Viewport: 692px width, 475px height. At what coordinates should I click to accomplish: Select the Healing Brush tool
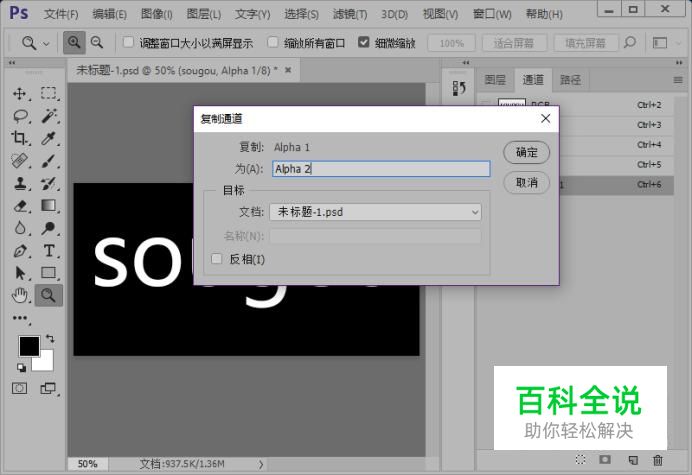click(x=19, y=161)
